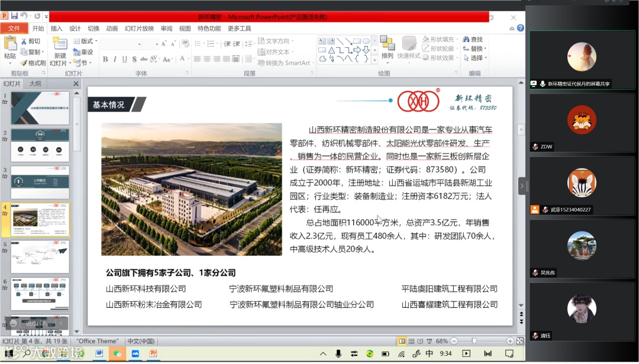Click the zoom out minus button
639x364 pixels.
(454, 341)
